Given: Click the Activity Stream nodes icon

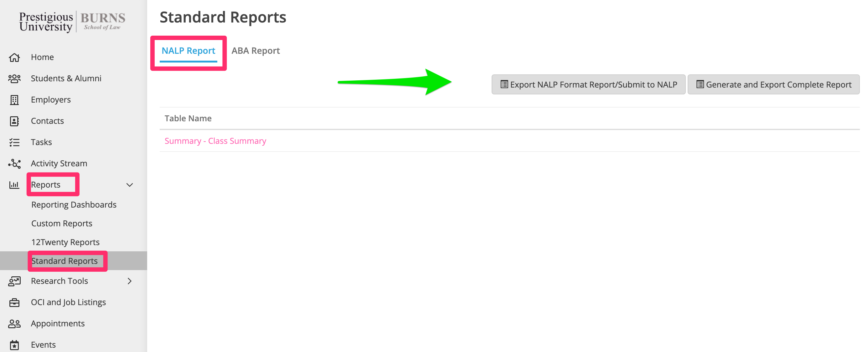Looking at the screenshot, I should (14, 163).
